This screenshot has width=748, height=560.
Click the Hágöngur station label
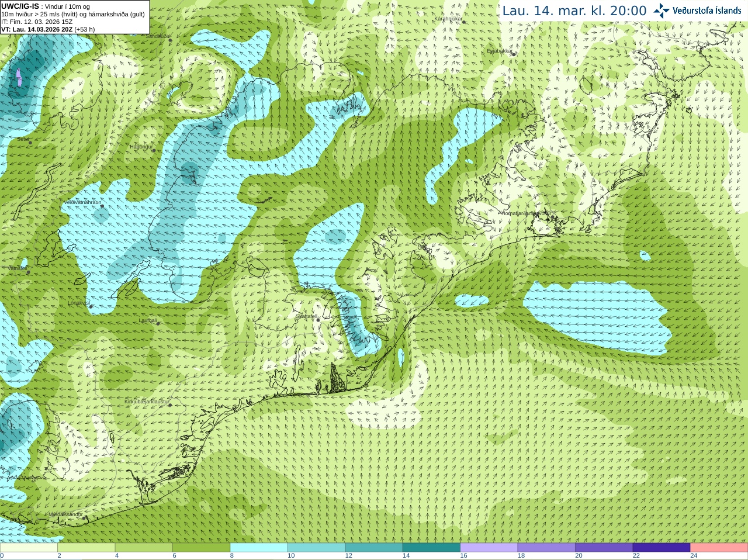point(141,147)
